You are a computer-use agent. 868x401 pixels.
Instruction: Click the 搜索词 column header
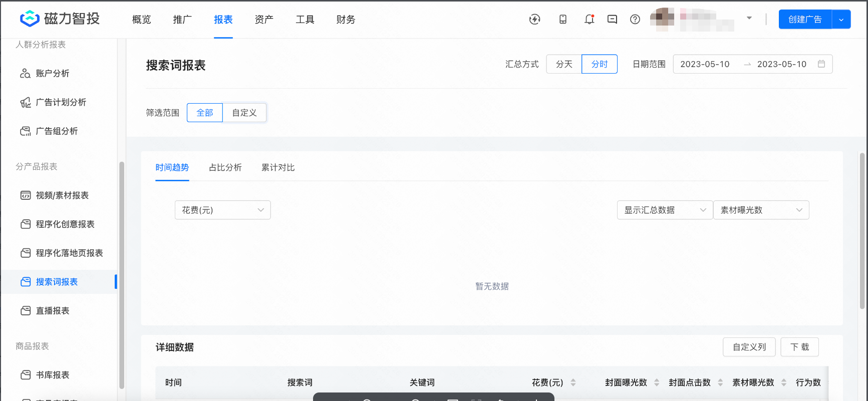[300, 382]
